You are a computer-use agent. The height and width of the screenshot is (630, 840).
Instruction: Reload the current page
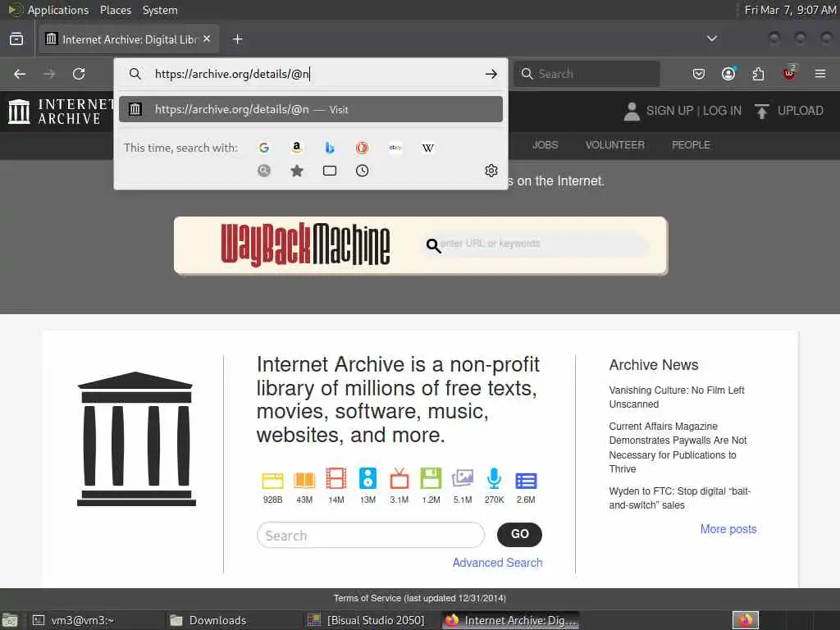(79, 74)
